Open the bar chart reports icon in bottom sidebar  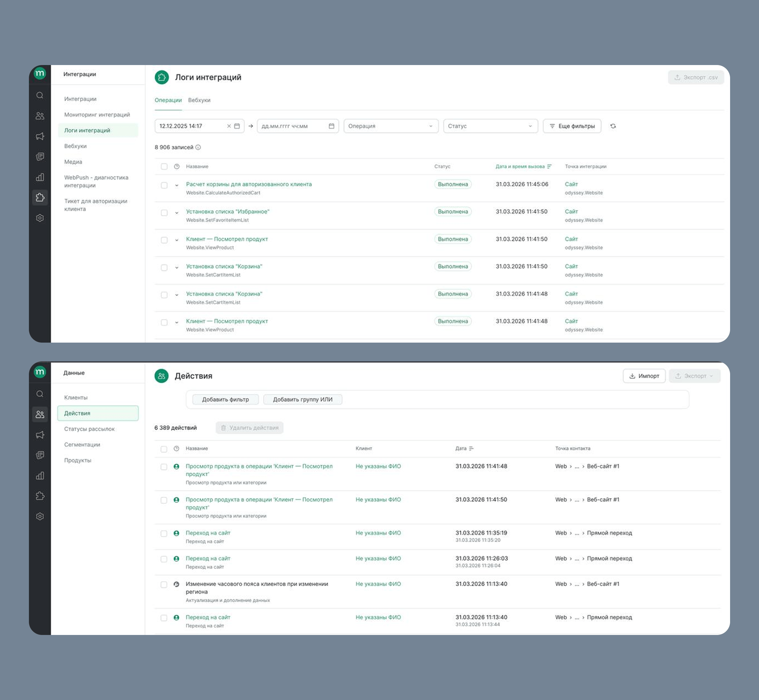40,476
